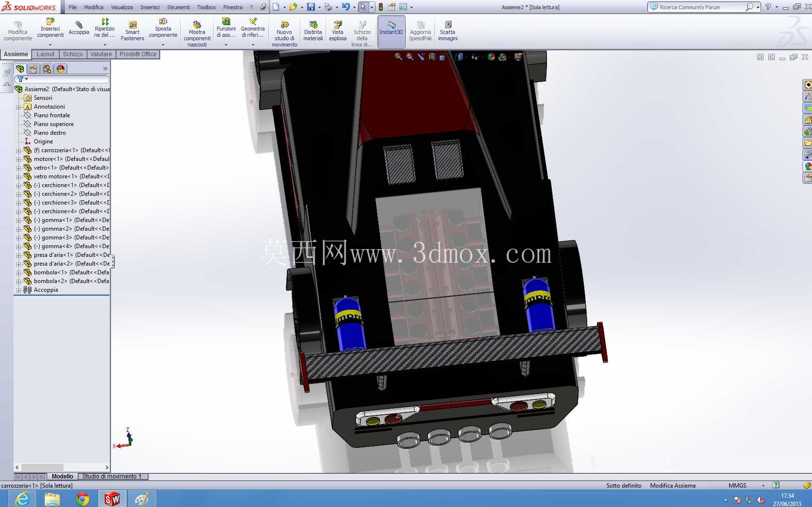Open the File Properties icon

[x=392, y=7]
